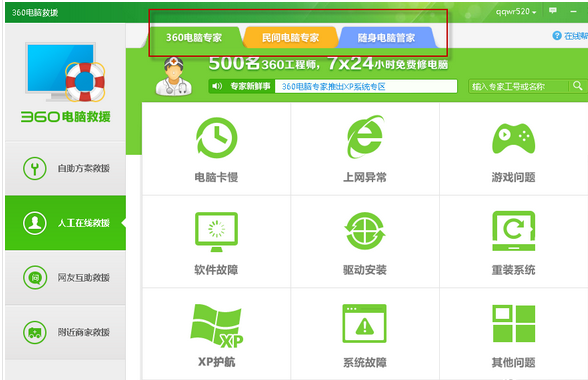The image size is (588, 380).
Task: Click the wrench icon for 自助方案救援
Action: click(x=34, y=168)
